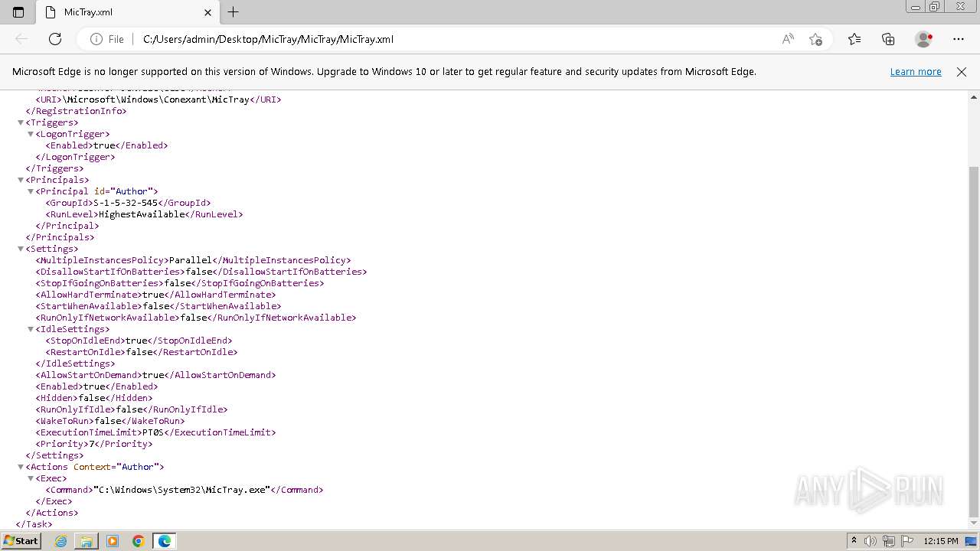Go back with the back arrow
Screen dimensions: 980x551
pos(21,39)
